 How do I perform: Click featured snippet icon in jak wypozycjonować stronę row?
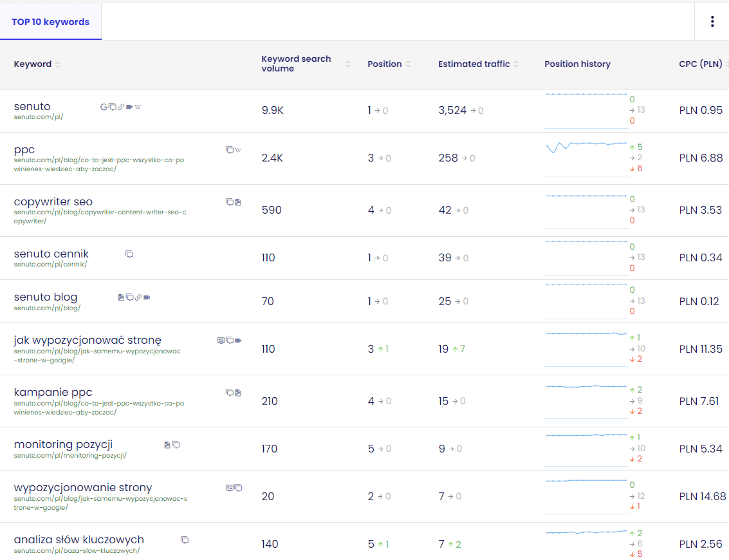(221, 341)
